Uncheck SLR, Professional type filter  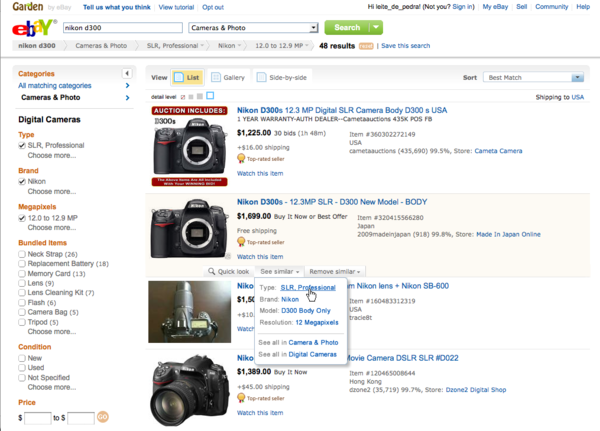pyautogui.click(x=22, y=145)
